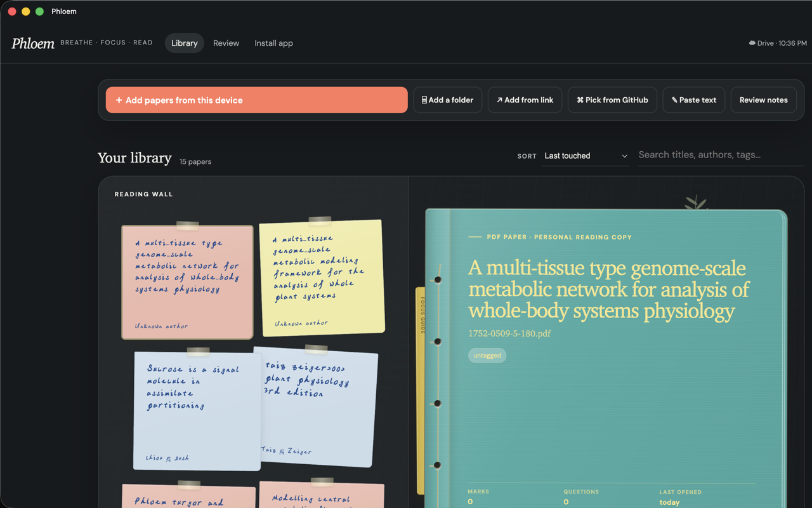Open the Last touched sort dropdown
This screenshot has height=508, width=812.
[586, 156]
